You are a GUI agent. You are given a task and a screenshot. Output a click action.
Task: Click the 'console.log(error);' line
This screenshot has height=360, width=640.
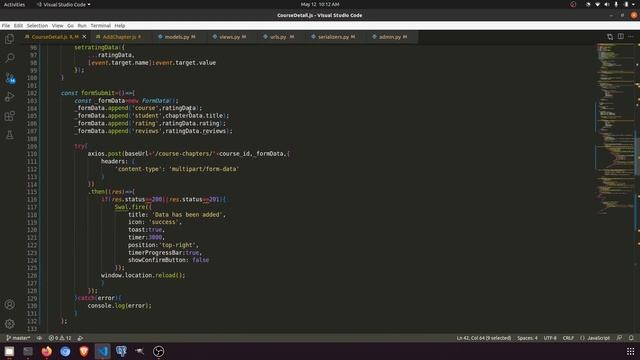(119, 305)
